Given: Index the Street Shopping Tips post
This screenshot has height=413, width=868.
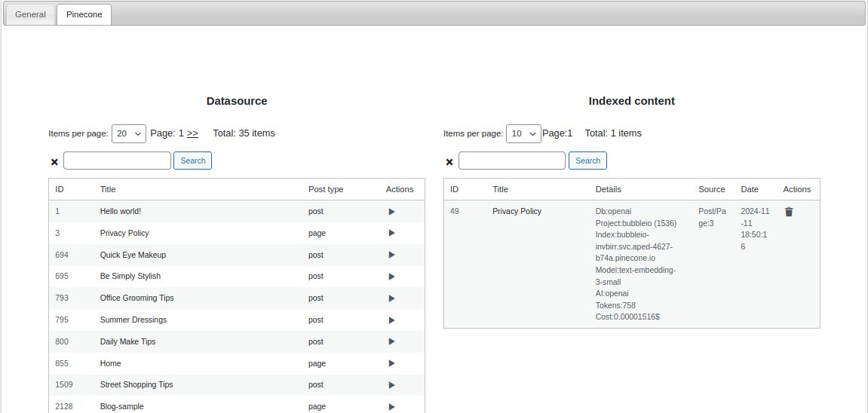Looking at the screenshot, I should (x=391, y=385).
